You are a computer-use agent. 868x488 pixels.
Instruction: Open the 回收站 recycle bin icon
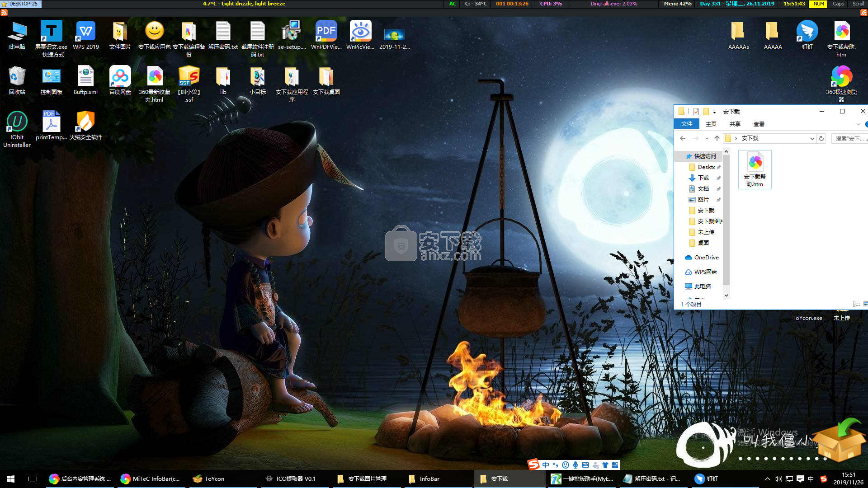click(x=17, y=80)
